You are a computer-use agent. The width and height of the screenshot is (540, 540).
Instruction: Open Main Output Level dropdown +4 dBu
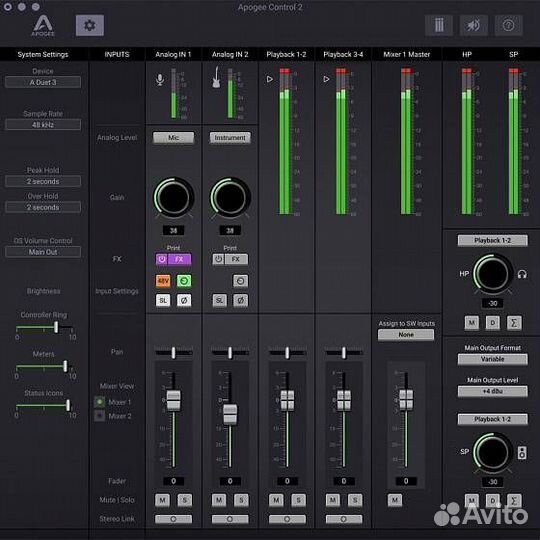click(x=492, y=391)
